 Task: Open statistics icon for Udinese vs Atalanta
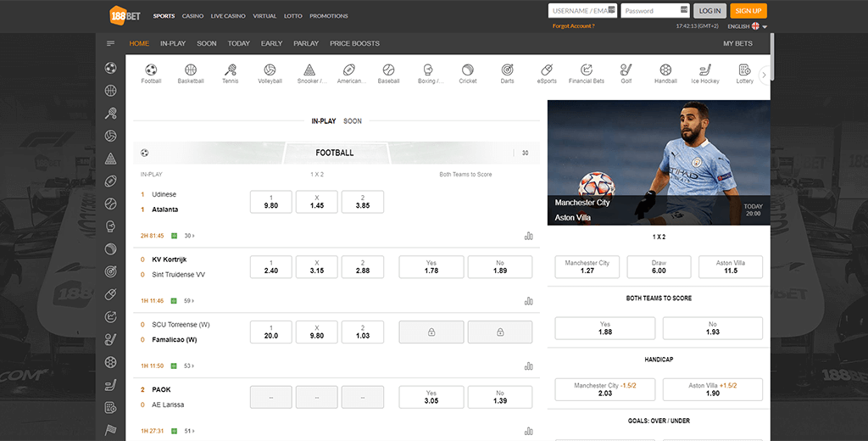pos(529,236)
